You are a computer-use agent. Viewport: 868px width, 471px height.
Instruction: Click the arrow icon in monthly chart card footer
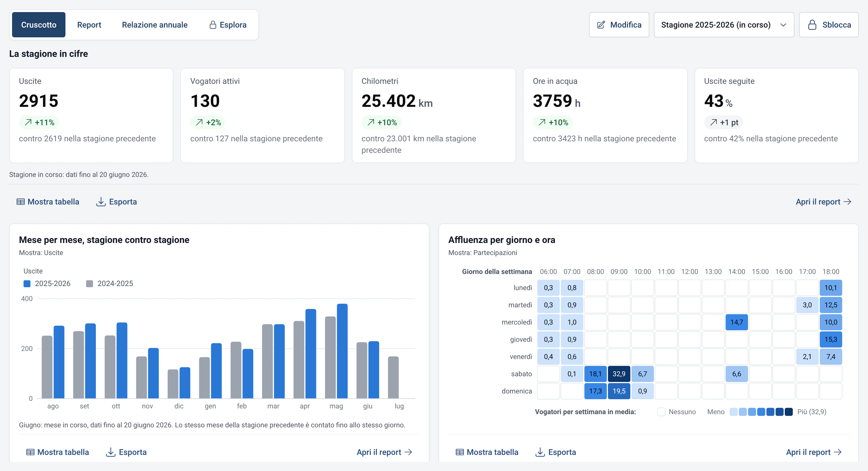pyautogui.click(x=408, y=452)
